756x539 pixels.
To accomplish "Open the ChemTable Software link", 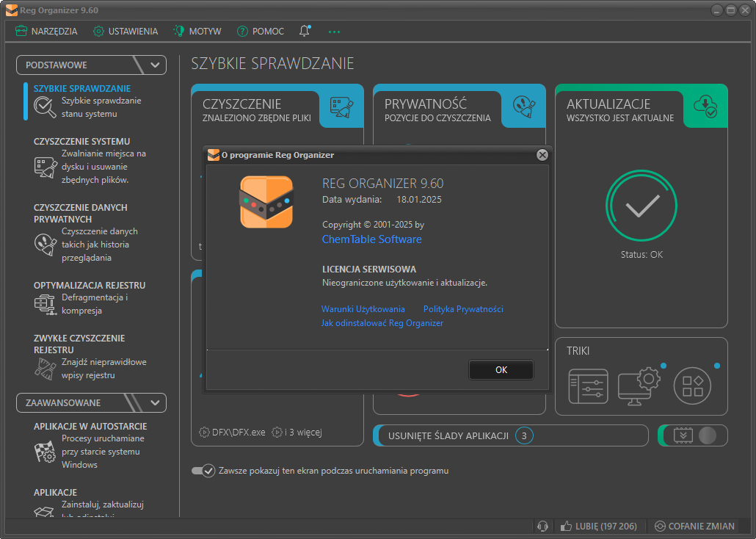I will click(371, 239).
